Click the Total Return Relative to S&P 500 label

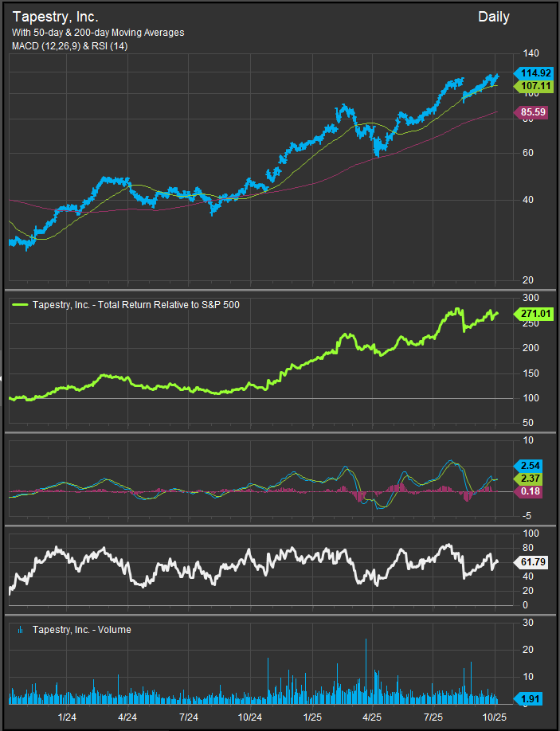[135, 304]
